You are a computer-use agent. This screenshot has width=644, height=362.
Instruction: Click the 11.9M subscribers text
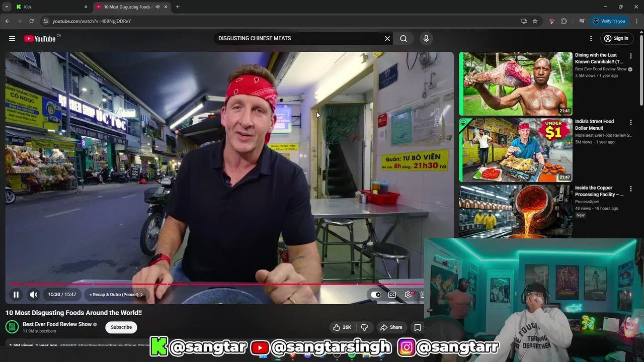click(39, 331)
